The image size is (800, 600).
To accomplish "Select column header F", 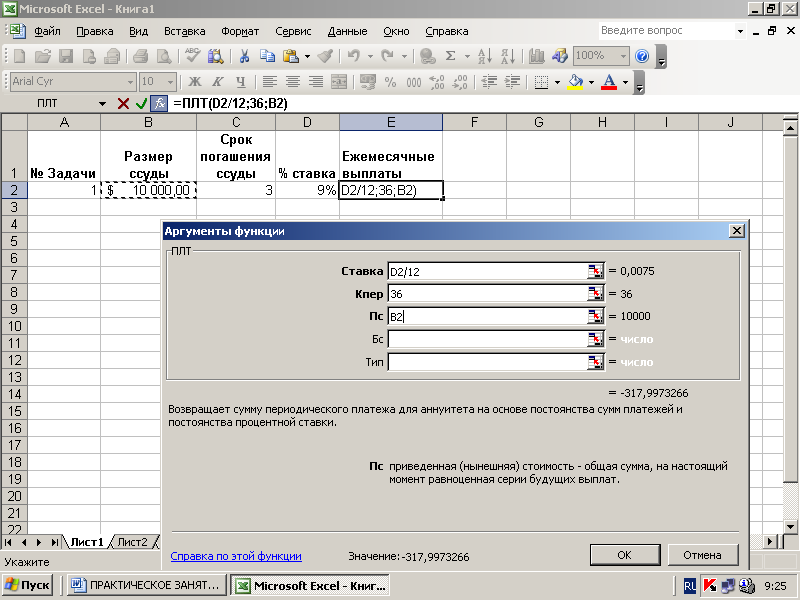I will coord(474,122).
